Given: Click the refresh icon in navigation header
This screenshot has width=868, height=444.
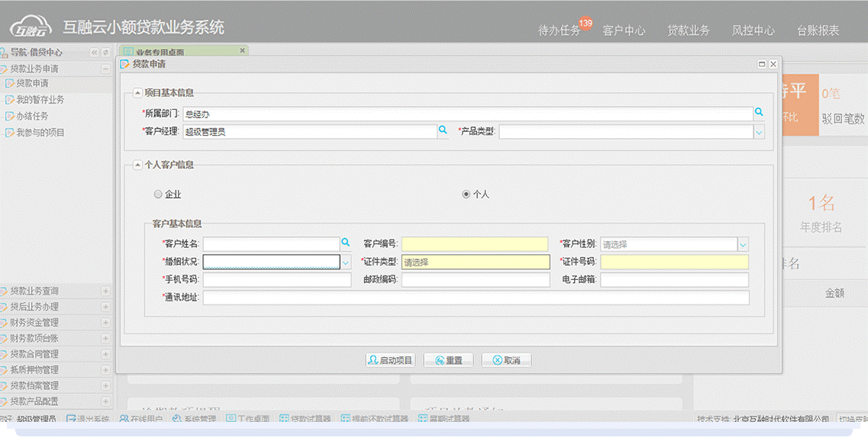Looking at the screenshot, I should [105, 53].
